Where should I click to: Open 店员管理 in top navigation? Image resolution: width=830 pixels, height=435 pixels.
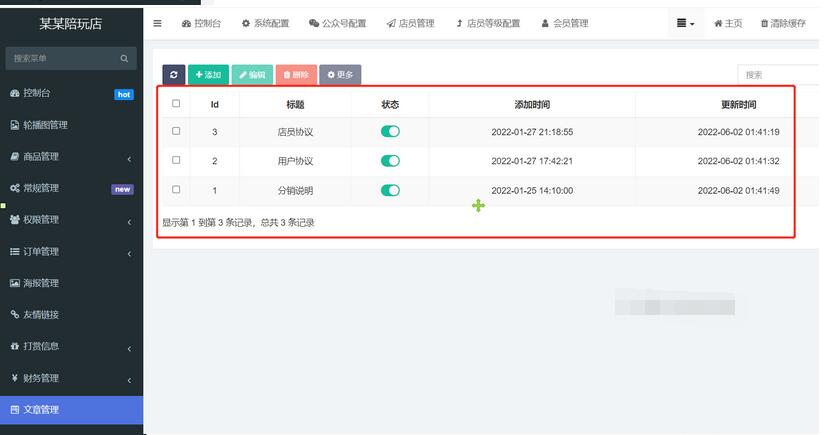pyautogui.click(x=410, y=23)
